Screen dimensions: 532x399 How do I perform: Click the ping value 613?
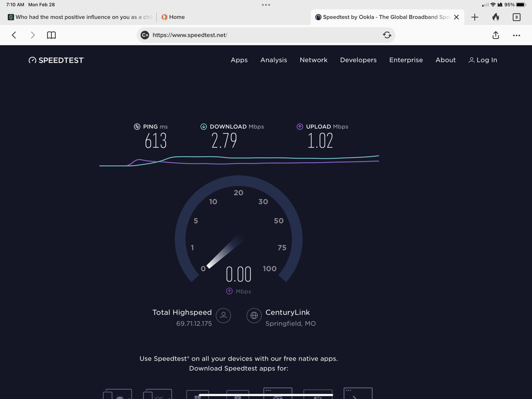(156, 140)
